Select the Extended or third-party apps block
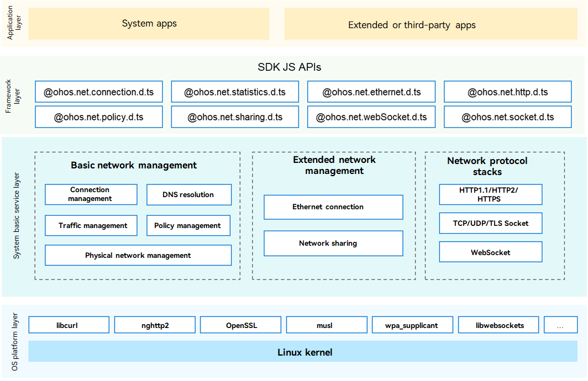The width and height of the screenshot is (588, 381). pos(411,24)
